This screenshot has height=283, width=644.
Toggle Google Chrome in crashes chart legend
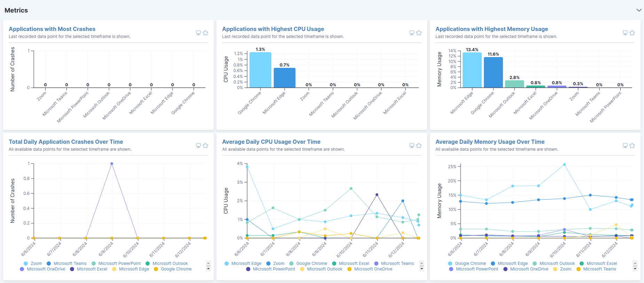click(173, 269)
